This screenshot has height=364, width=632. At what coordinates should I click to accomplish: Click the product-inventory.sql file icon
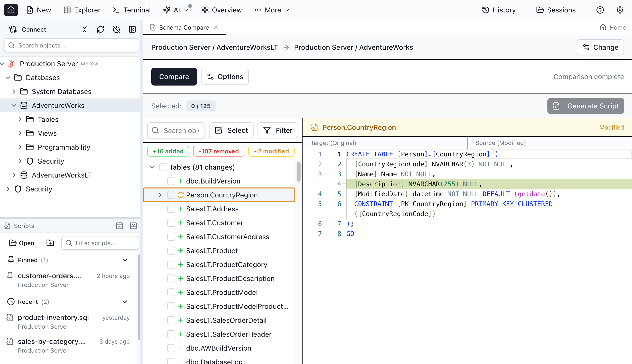pos(10,318)
